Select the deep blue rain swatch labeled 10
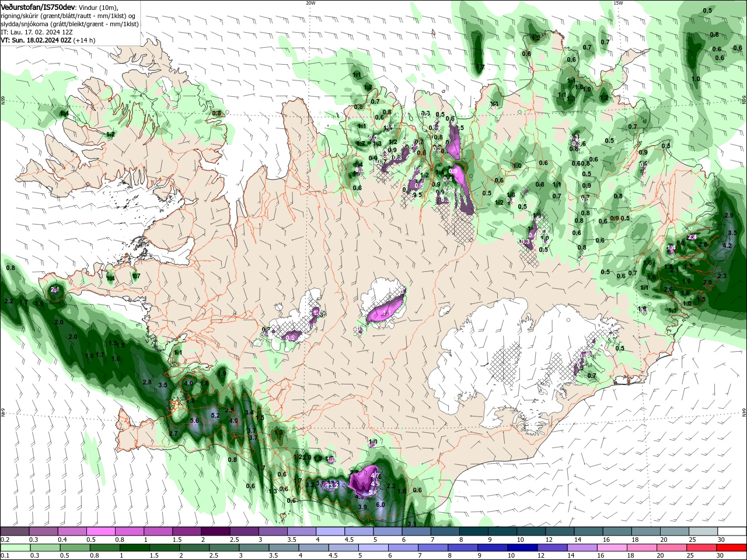Image resolution: width=747 pixels, height=560 pixels. coord(523,548)
